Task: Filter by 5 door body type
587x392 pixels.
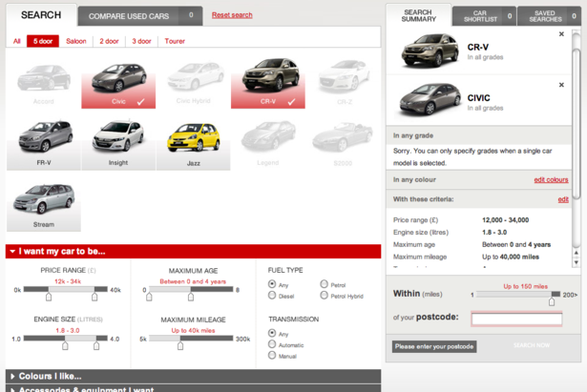Action: [43, 41]
